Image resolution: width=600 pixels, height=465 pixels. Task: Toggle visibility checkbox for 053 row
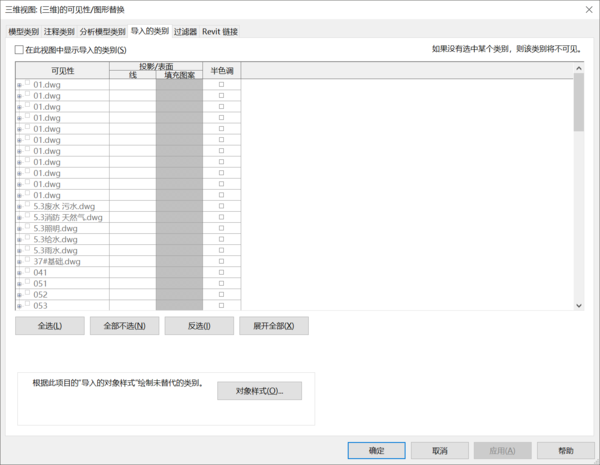pos(27,305)
